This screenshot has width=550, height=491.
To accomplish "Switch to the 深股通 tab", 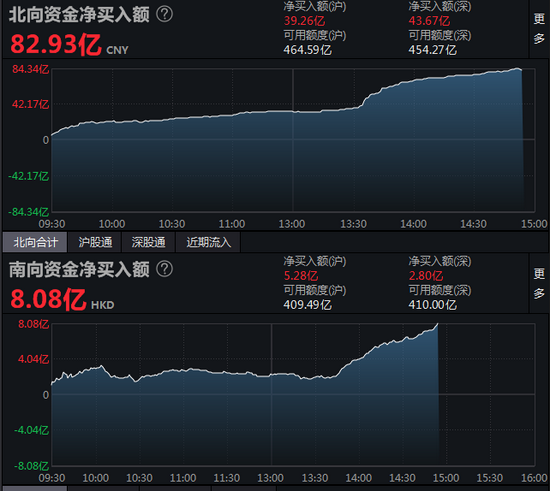I will (x=148, y=242).
